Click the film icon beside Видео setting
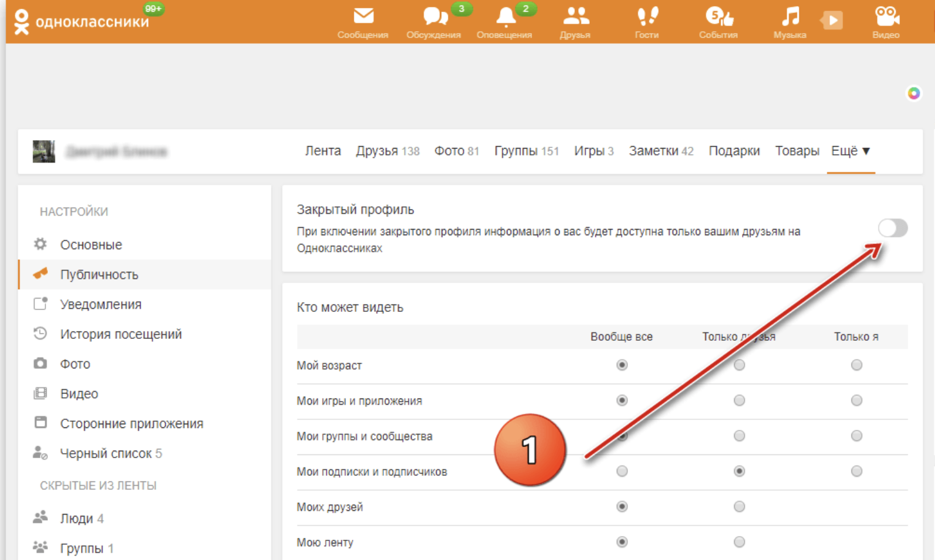 (41, 393)
